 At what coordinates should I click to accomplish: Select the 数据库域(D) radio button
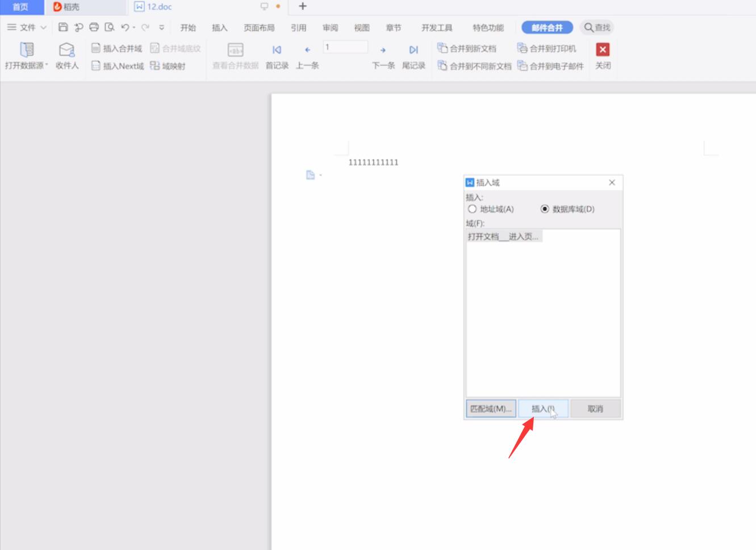pos(567,209)
